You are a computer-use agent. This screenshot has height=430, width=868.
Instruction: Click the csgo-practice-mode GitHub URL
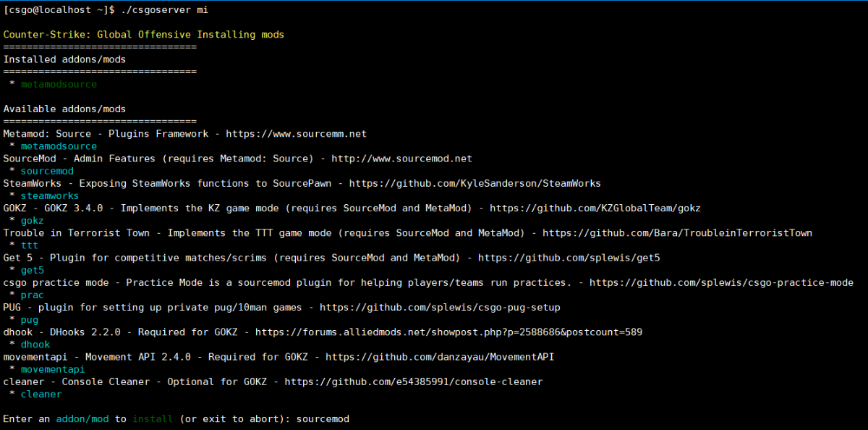(721, 282)
